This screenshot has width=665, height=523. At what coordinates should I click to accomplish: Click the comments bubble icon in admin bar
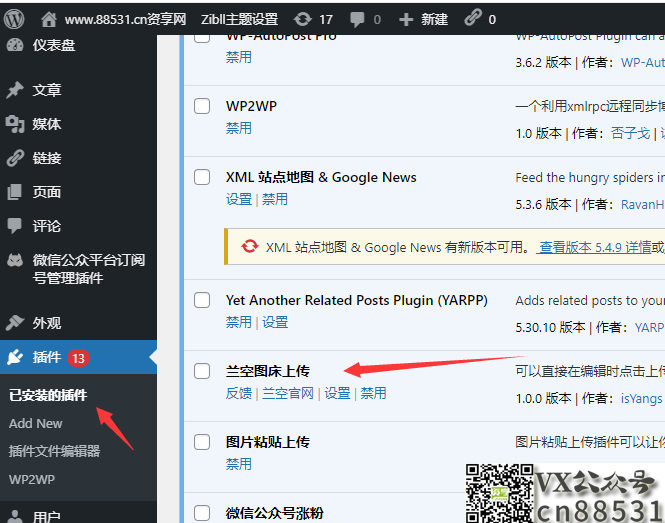[357, 19]
